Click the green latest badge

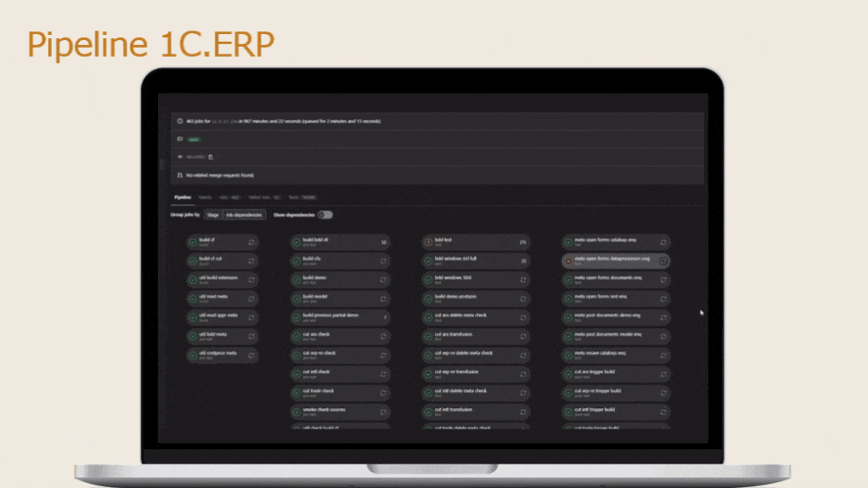pyautogui.click(x=194, y=139)
